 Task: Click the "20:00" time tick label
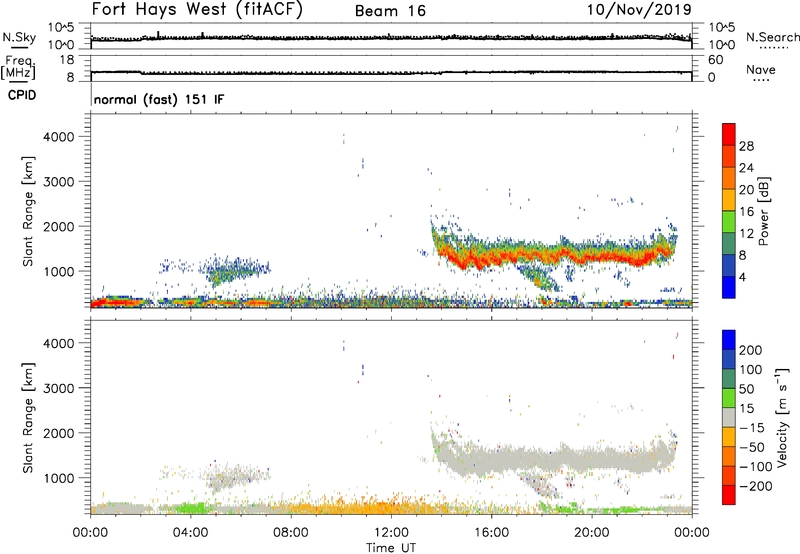592,533
